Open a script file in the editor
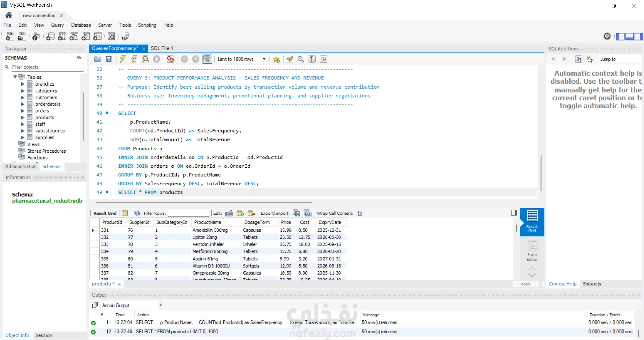 tap(98, 59)
